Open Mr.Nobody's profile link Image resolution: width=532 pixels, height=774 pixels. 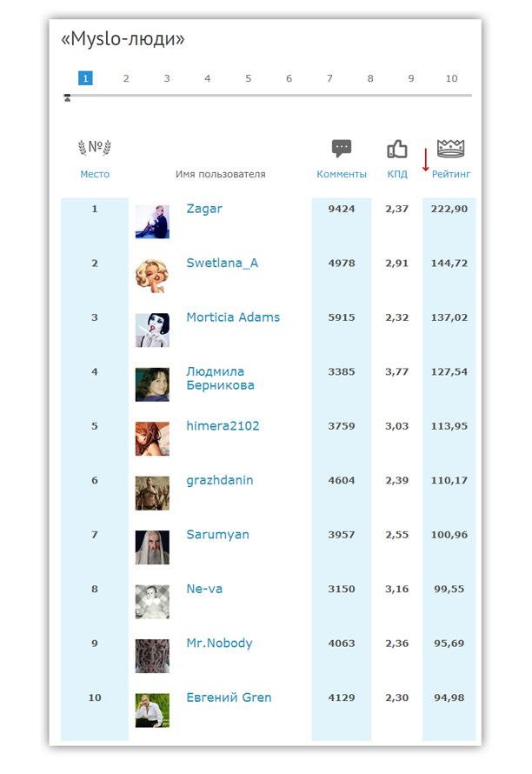tap(219, 644)
